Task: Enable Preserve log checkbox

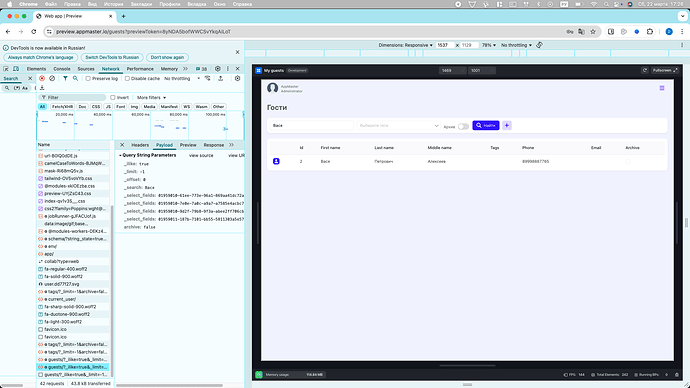Action: [x=88, y=78]
